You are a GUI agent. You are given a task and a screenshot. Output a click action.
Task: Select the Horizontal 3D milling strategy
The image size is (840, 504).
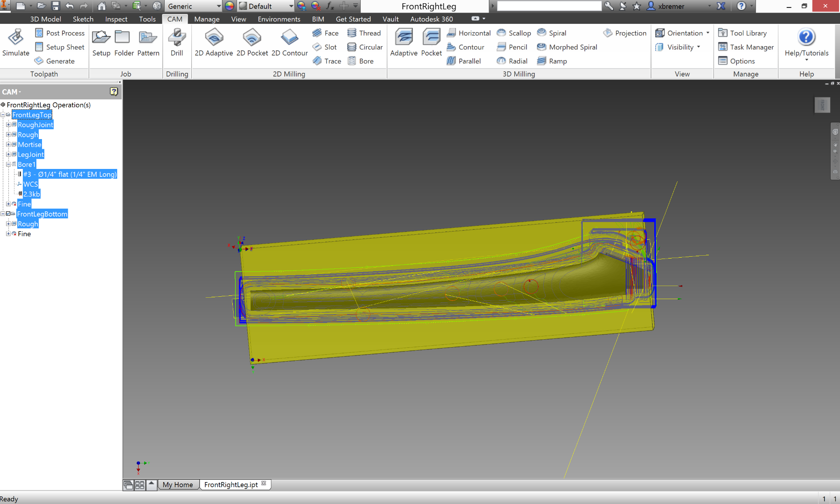tap(469, 33)
